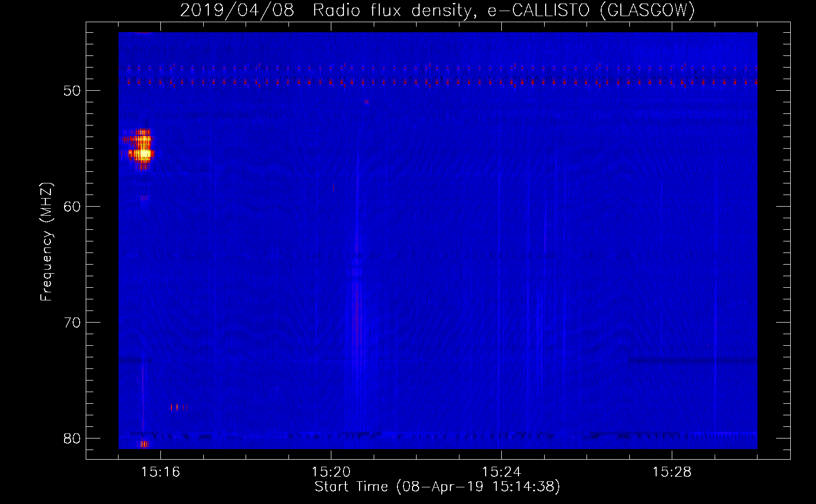The height and width of the screenshot is (504, 816).
Task: Click the small red marks near 77 MHz
Action: click(x=179, y=407)
